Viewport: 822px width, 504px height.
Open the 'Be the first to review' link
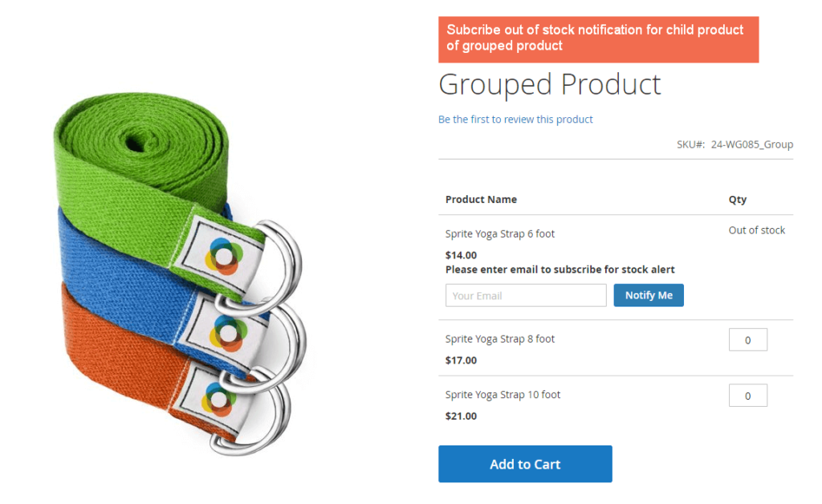point(515,120)
